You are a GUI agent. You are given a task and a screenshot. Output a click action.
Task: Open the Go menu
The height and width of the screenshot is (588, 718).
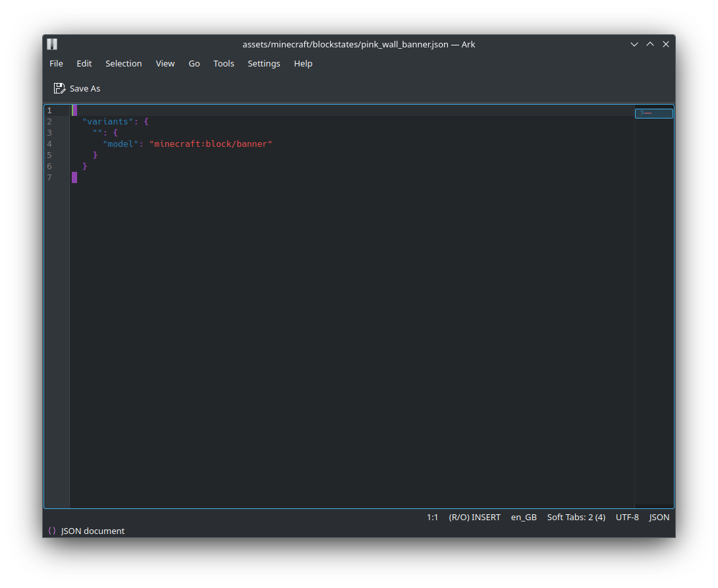pos(194,64)
